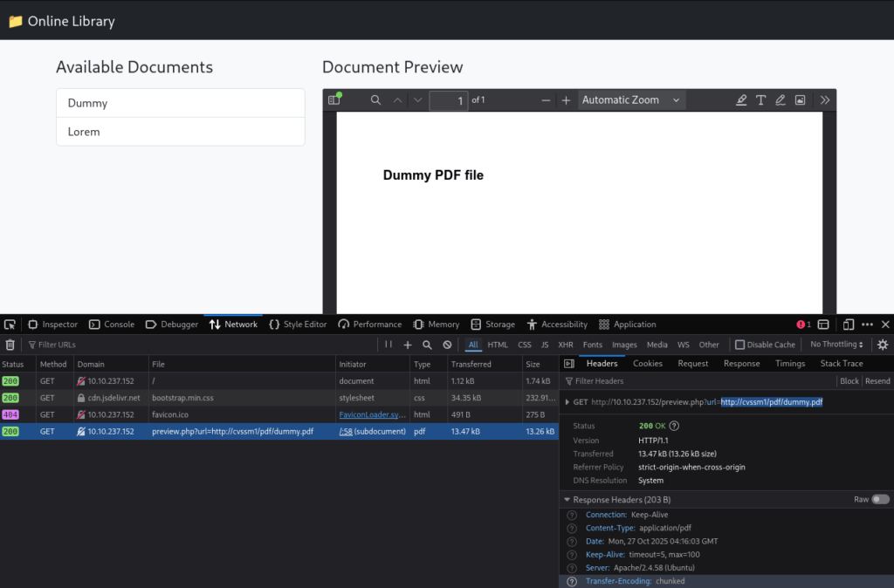
Task: Open find in PDF document
Action: (375, 100)
